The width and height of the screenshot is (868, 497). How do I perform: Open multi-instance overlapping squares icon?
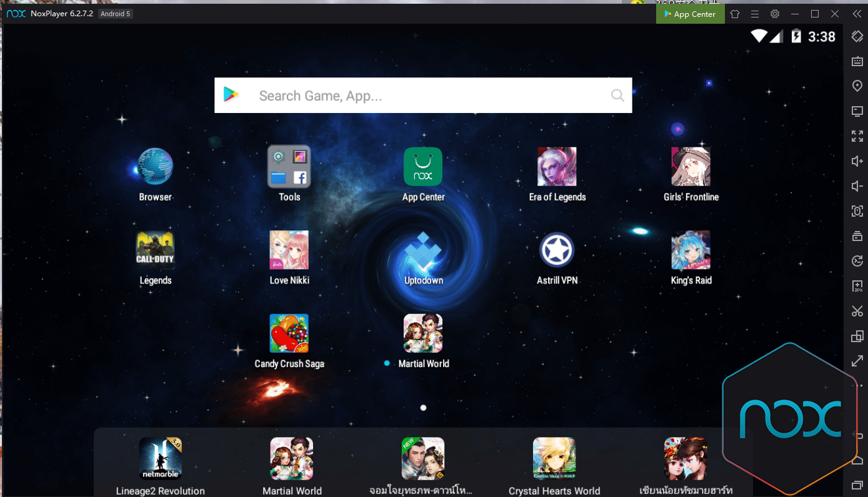(x=857, y=336)
